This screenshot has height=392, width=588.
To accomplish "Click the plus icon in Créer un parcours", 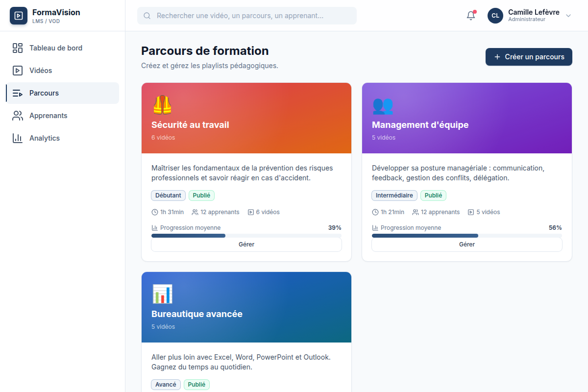I will coord(497,57).
